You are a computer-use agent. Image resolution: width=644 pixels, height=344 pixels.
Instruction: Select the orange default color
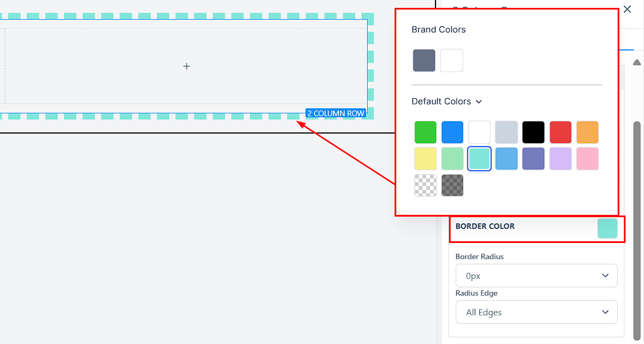[x=587, y=132]
